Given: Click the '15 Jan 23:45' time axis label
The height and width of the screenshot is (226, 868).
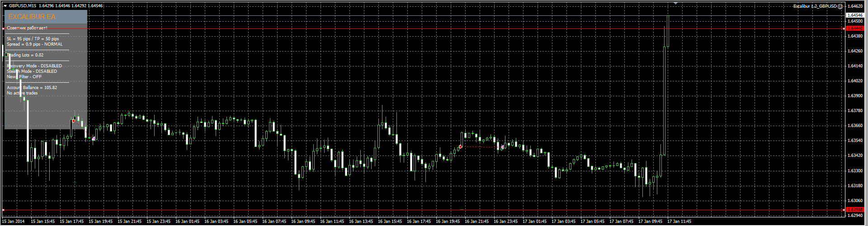Looking at the screenshot, I should (x=159, y=221).
